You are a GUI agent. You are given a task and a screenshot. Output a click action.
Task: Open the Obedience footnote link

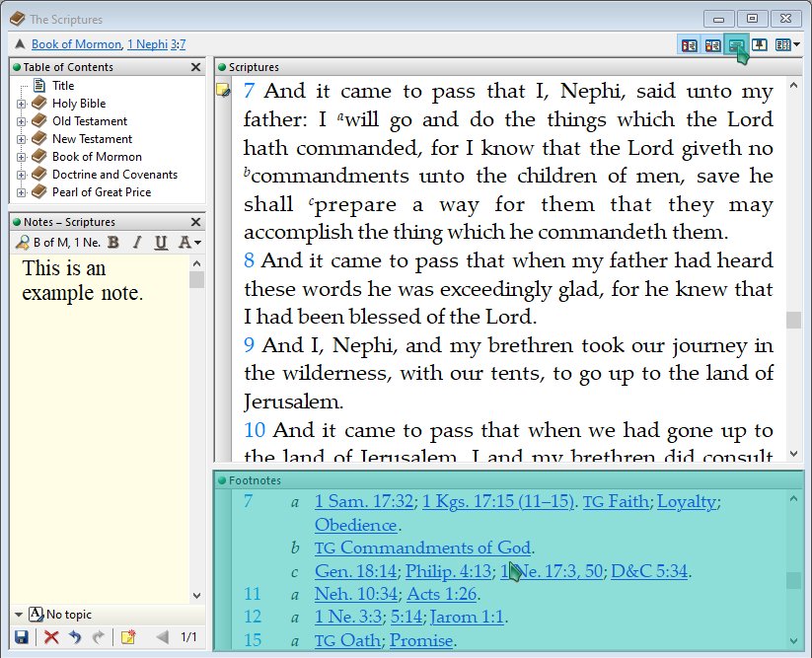pyautogui.click(x=356, y=526)
